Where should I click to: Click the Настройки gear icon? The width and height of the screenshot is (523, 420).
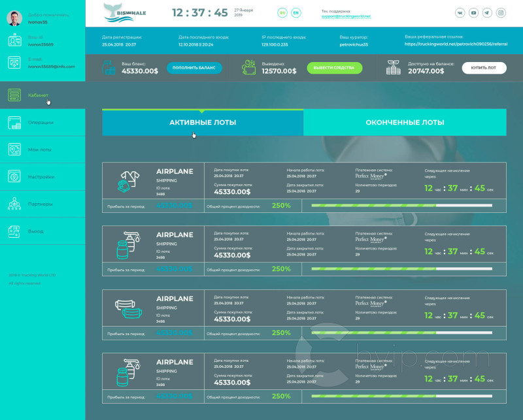[14, 176]
